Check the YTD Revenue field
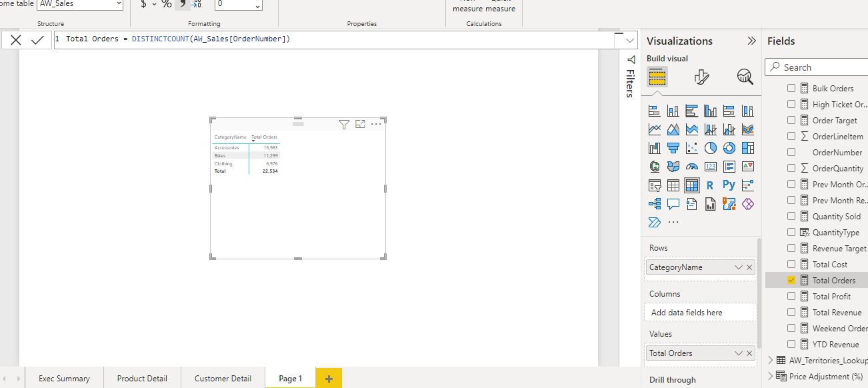The width and height of the screenshot is (868, 388). (x=791, y=344)
